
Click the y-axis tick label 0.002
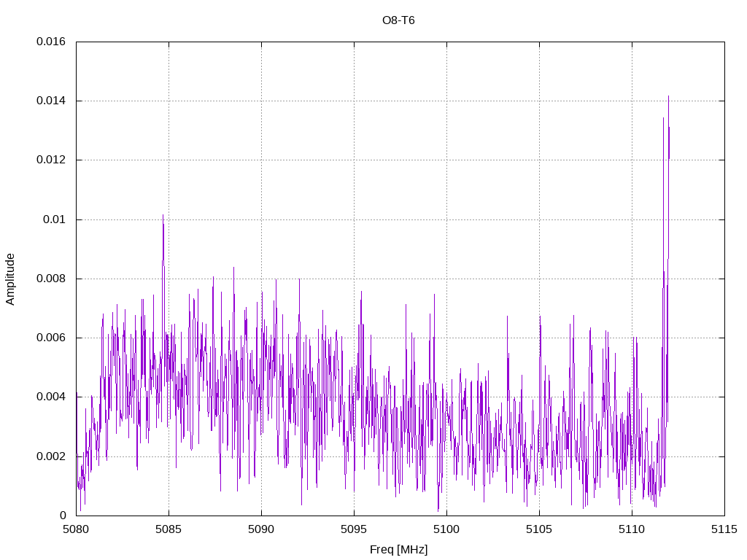51,456
